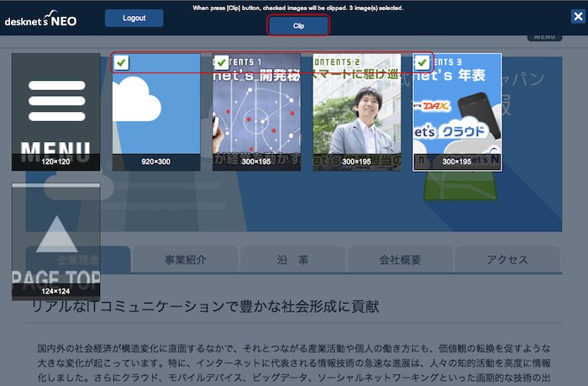Click the hamburger icon in MENU thumbnail
Screen dimensions: 588x386
56,101
